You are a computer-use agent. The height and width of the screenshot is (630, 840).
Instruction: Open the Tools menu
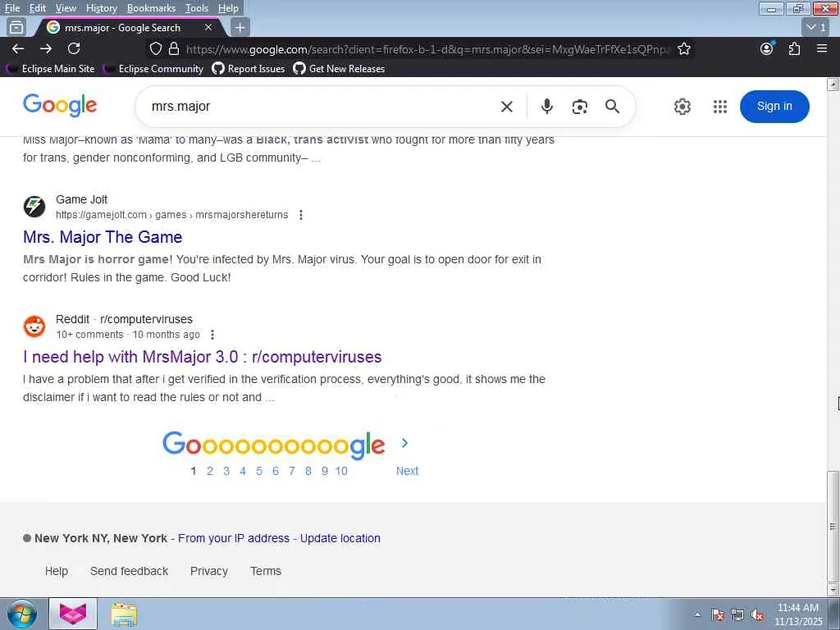point(197,8)
